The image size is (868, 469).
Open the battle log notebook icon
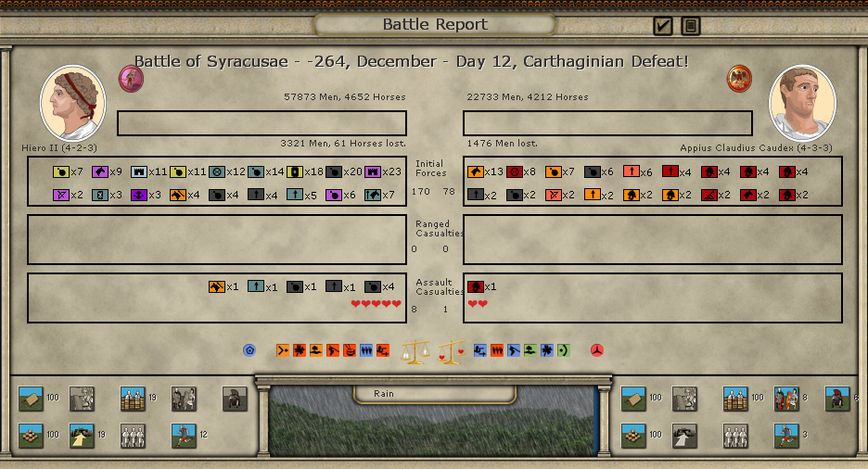click(690, 26)
